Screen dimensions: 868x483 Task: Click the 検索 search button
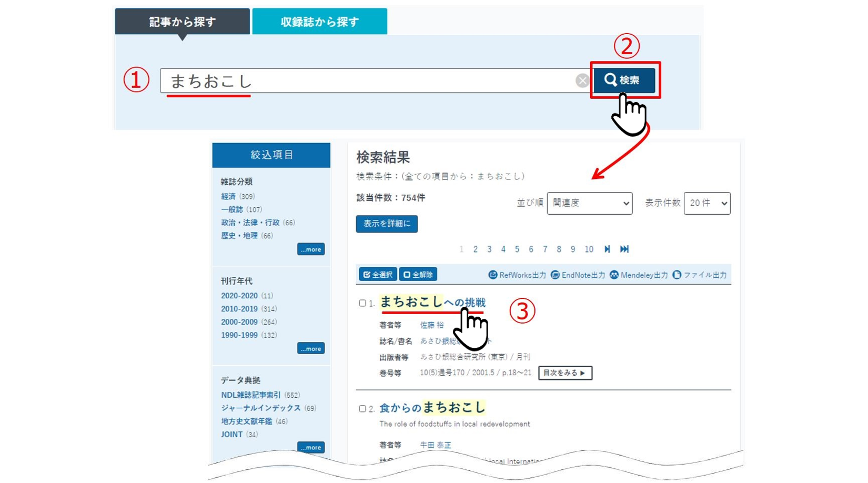tap(624, 80)
